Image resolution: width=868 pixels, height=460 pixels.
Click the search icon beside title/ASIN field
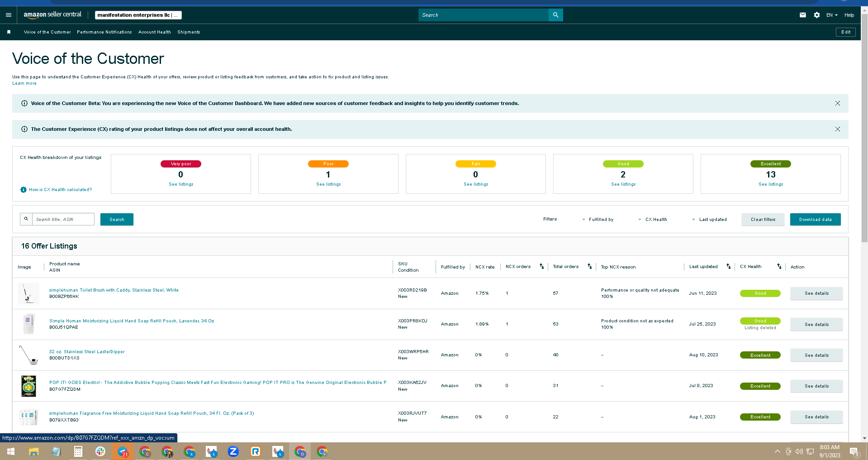point(26,219)
